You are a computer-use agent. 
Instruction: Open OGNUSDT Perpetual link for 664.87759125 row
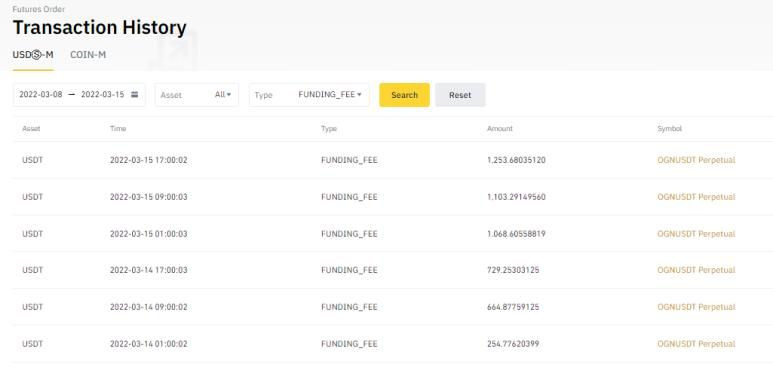696,307
